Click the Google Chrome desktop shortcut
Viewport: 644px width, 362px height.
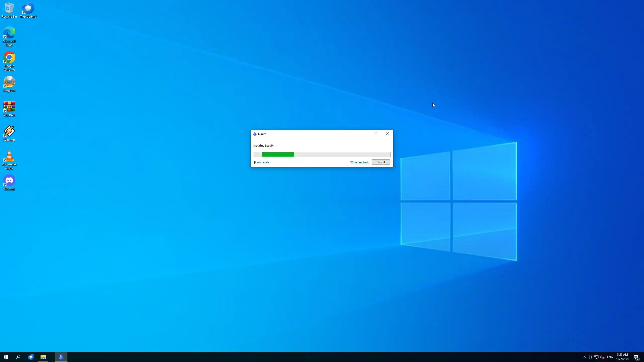tap(9, 61)
